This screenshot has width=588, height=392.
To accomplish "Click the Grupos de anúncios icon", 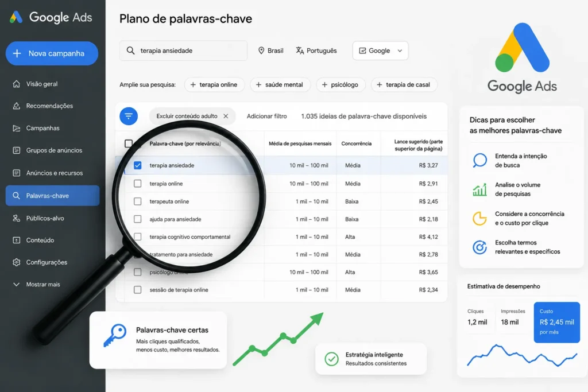I will [16, 150].
